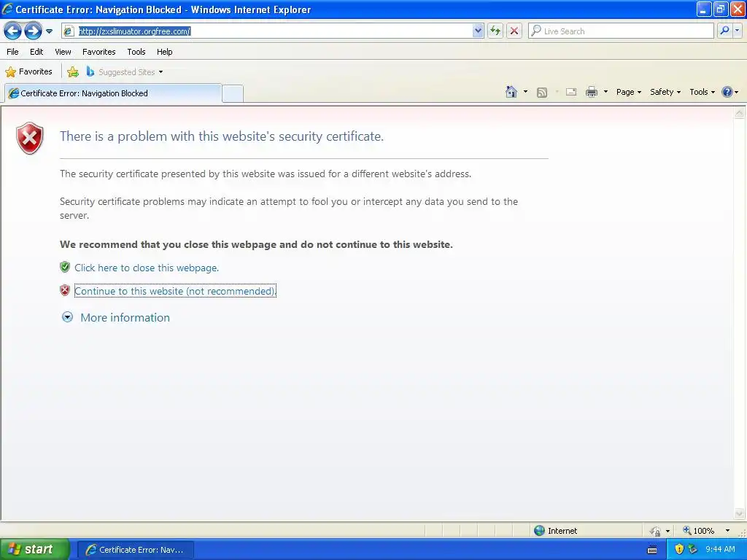This screenshot has width=747, height=560.
Task: Open the Help menu
Action: point(164,52)
